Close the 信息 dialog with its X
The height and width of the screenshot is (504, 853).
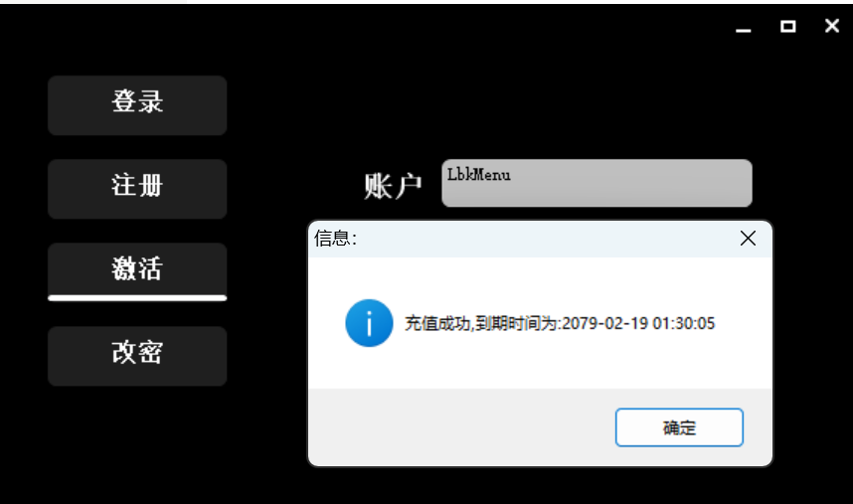coord(748,239)
